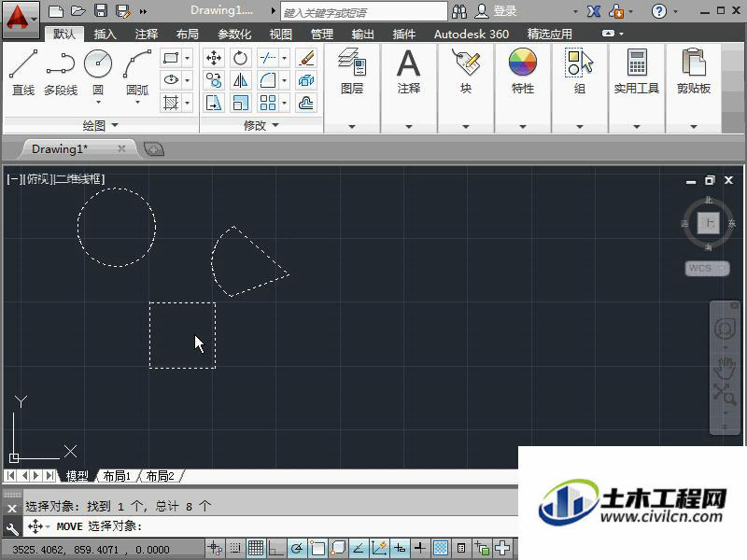Click the Copy tool in the Modify panel
The width and height of the screenshot is (747, 560).
[214, 80]
